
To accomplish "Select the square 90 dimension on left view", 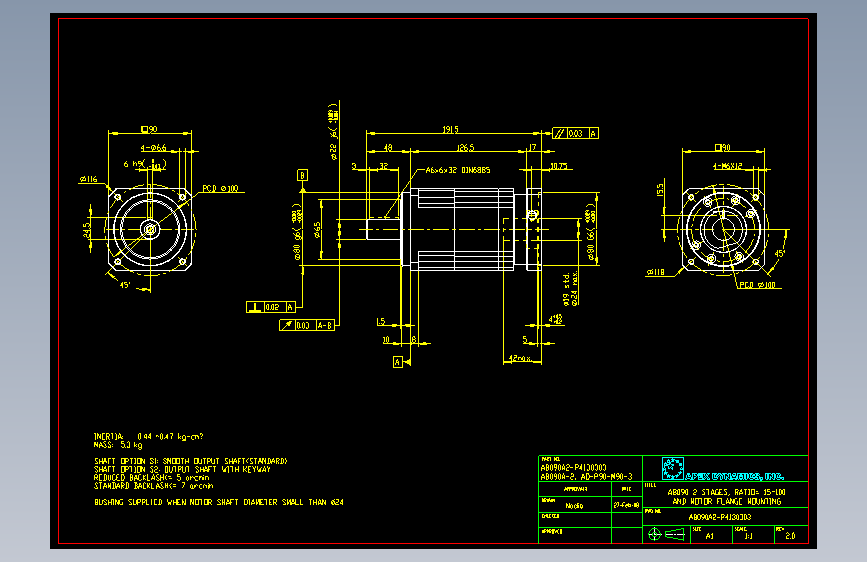I will coord(149,129).
